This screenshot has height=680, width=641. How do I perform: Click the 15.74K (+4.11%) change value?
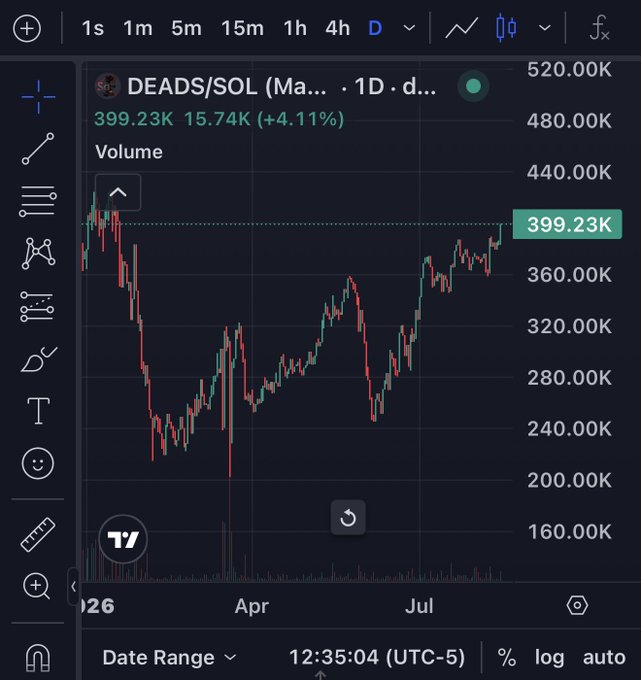(264, 119)
